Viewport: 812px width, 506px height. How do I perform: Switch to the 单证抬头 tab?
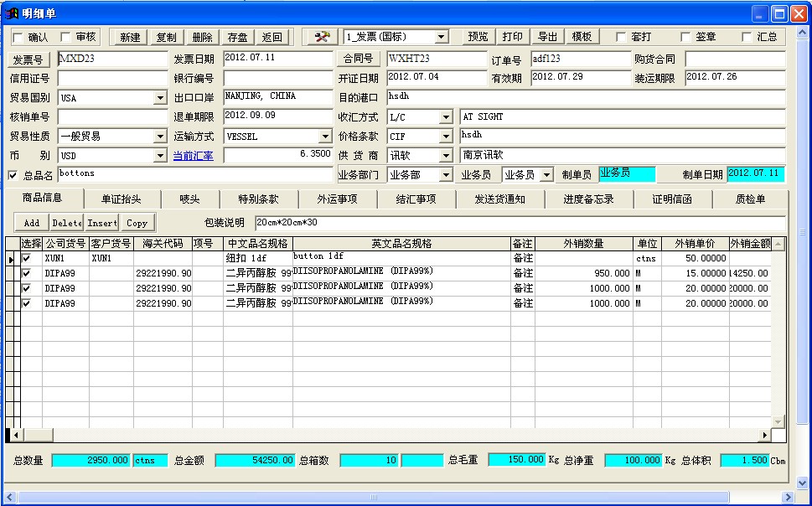click(122, 199)
